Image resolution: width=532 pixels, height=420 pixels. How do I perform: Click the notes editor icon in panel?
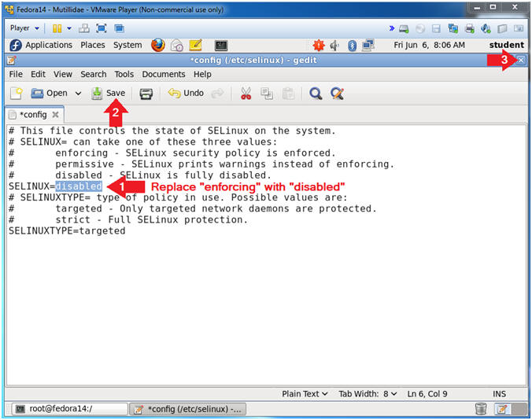[196, 45]
